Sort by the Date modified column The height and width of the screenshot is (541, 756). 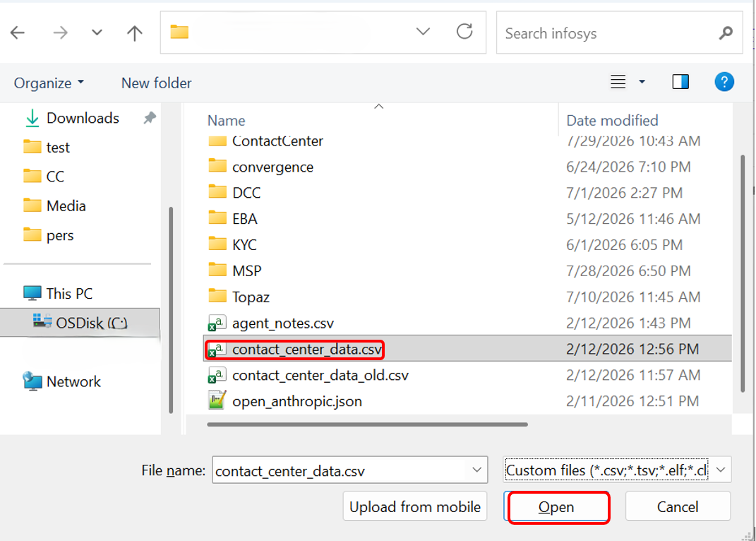[x=612, y=120]
